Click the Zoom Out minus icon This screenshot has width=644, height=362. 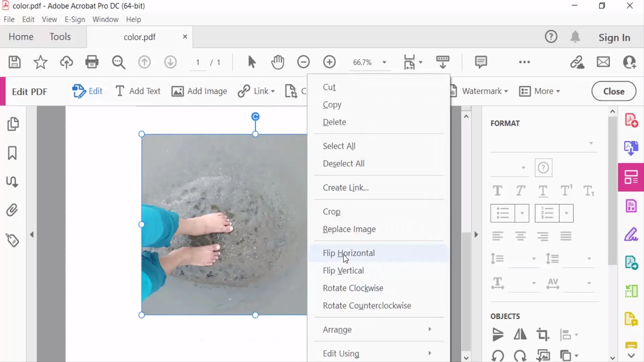tap(303, 62)
